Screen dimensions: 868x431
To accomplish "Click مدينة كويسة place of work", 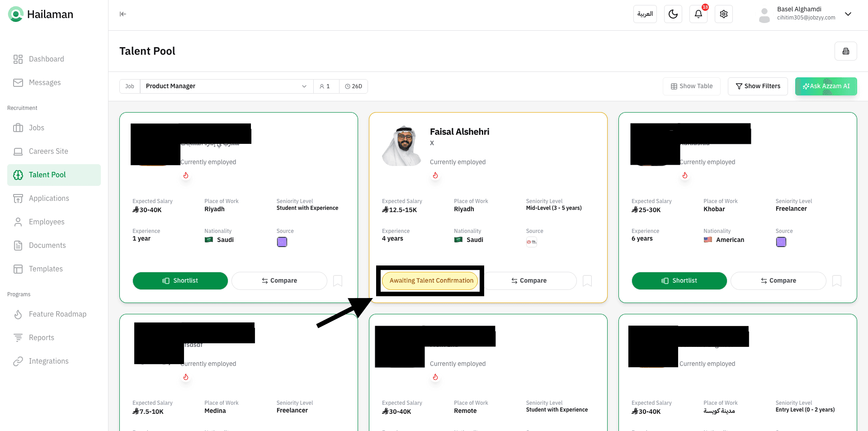I will coord(719,411).
